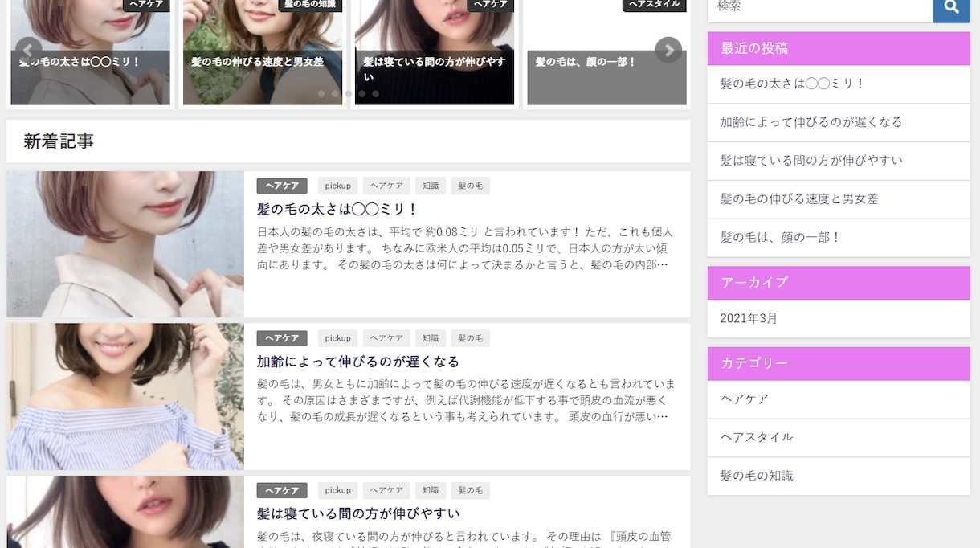Click thumbnail of 髪の毛の太さは◯◯ミリ! article
980x548 pixels.
coord(125,244)
